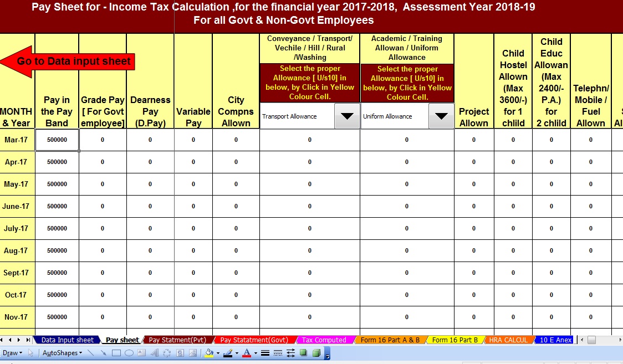Expand Font Color dropdown arrow

click(x=256, y=353)
